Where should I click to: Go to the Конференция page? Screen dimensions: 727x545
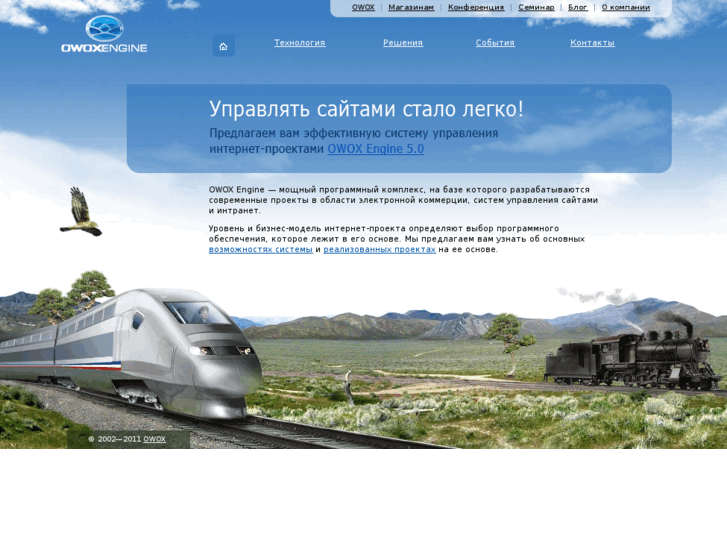476,7
